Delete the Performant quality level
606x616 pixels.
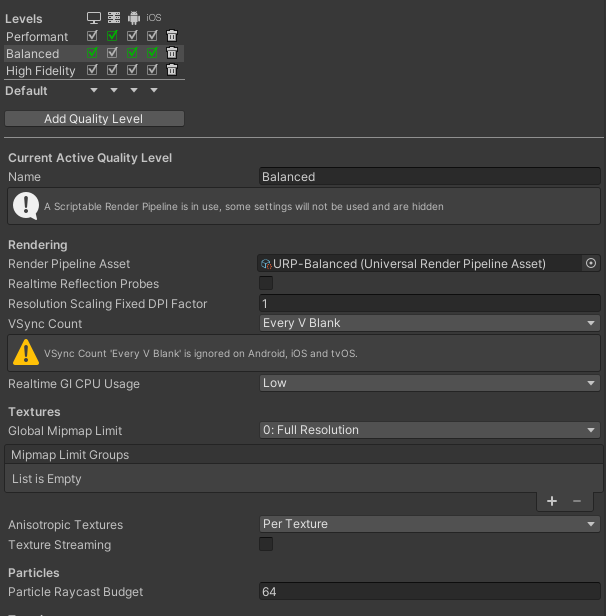click(x=172, y=36)
